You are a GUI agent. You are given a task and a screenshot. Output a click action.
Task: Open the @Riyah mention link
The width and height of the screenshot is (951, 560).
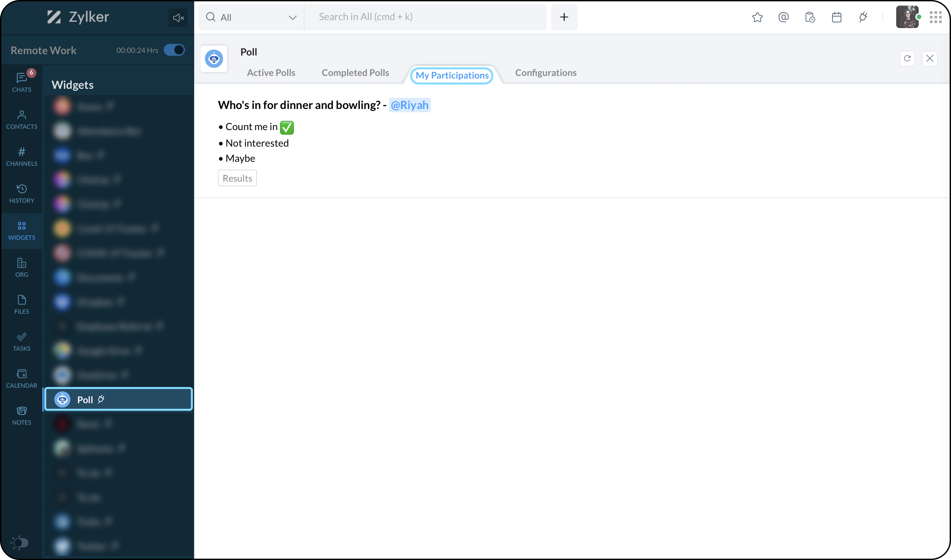pyautogui.click(x=409, y=105)
